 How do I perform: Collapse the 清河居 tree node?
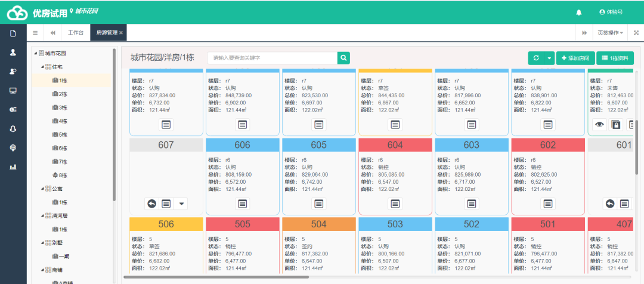42,216
